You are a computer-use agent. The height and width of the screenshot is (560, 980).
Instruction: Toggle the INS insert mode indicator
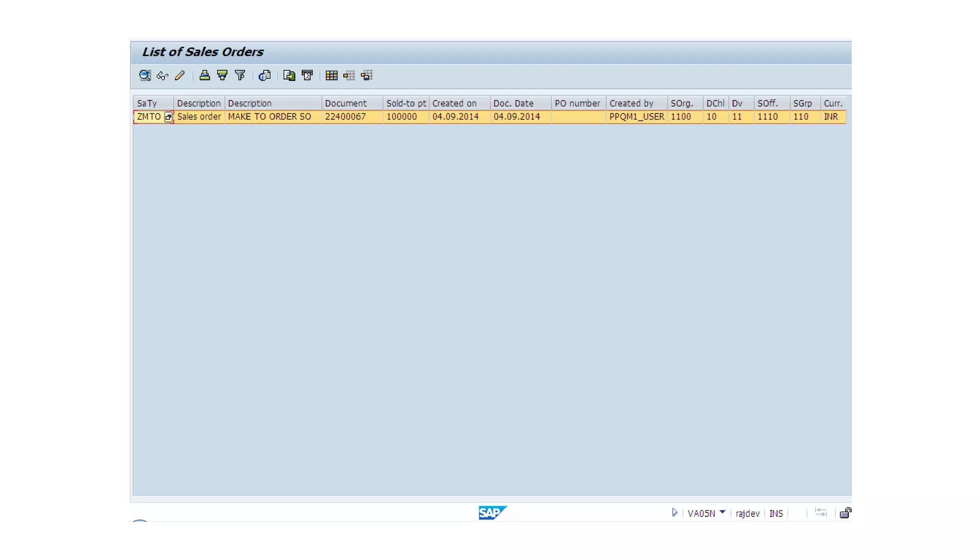coord(776,514)
